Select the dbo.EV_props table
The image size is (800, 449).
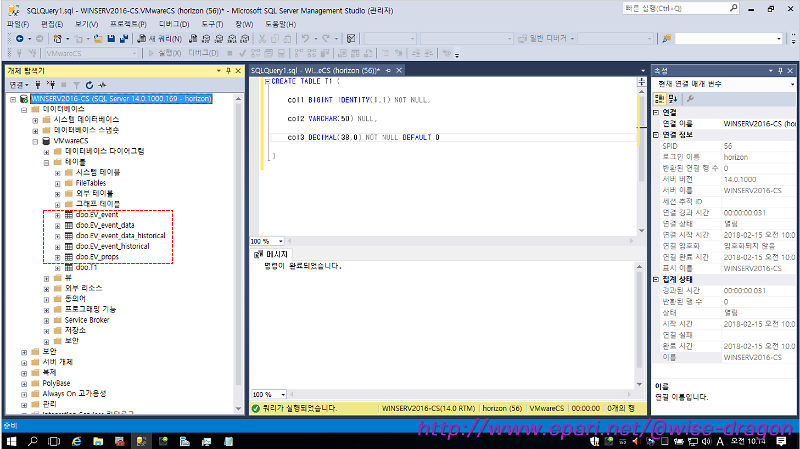click(x=97, y=257)
